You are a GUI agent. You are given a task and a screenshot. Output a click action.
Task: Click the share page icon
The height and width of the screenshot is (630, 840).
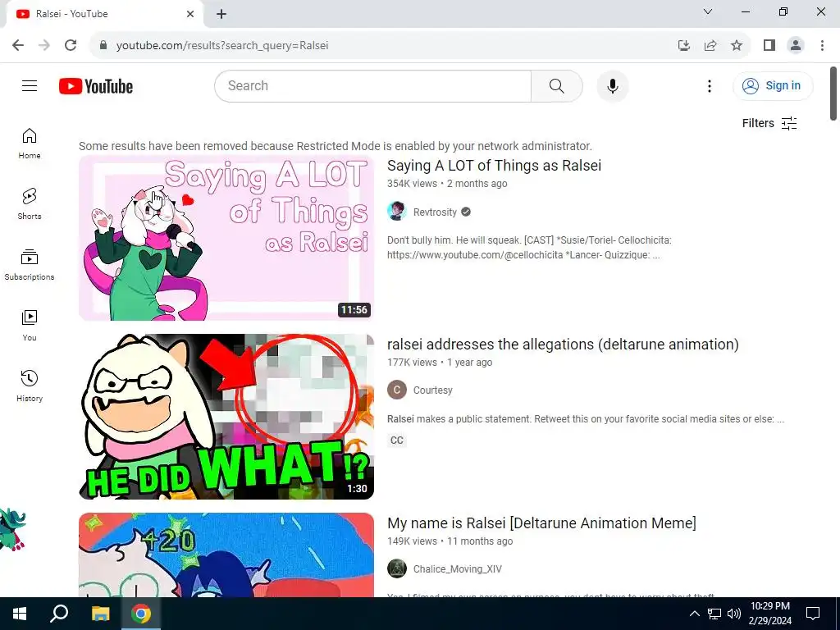[x=710, y=46]
